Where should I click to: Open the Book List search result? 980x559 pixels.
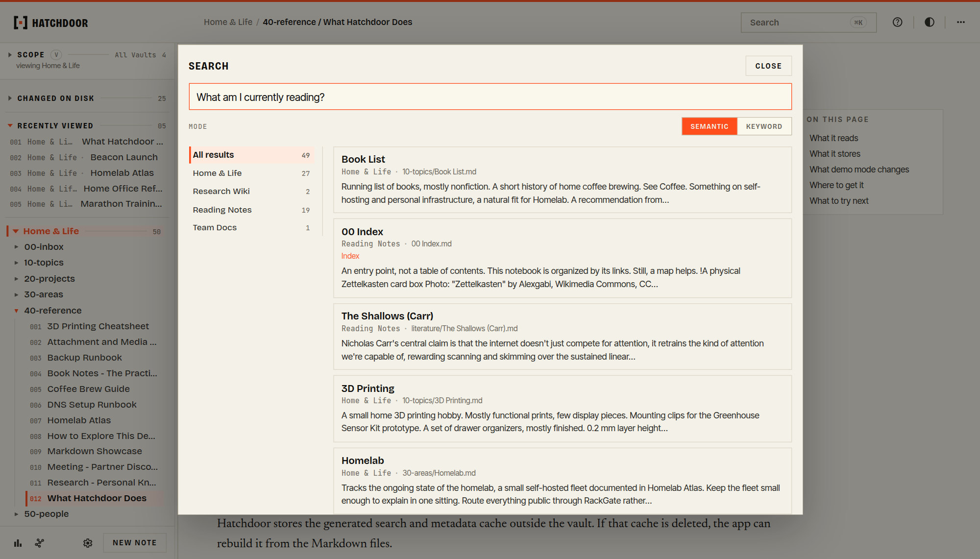pos(562,180)
